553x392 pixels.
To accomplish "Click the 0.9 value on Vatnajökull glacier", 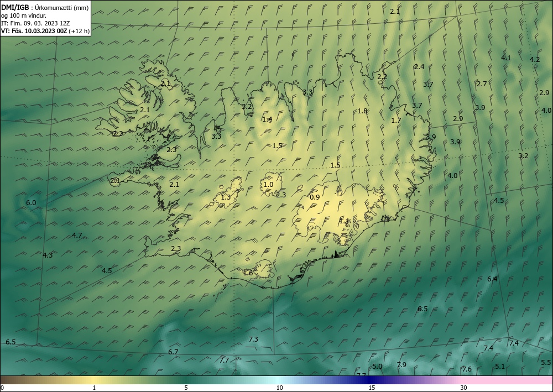I will click(315, 197).
